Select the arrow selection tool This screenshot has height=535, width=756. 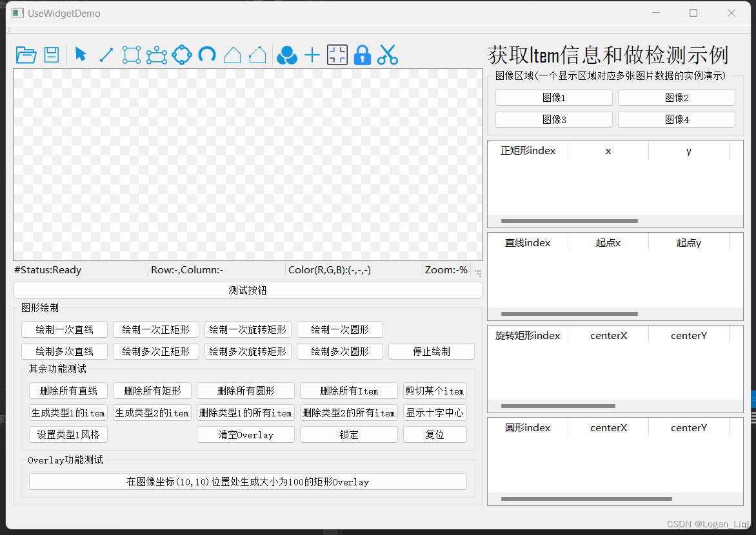click(81, 55)
